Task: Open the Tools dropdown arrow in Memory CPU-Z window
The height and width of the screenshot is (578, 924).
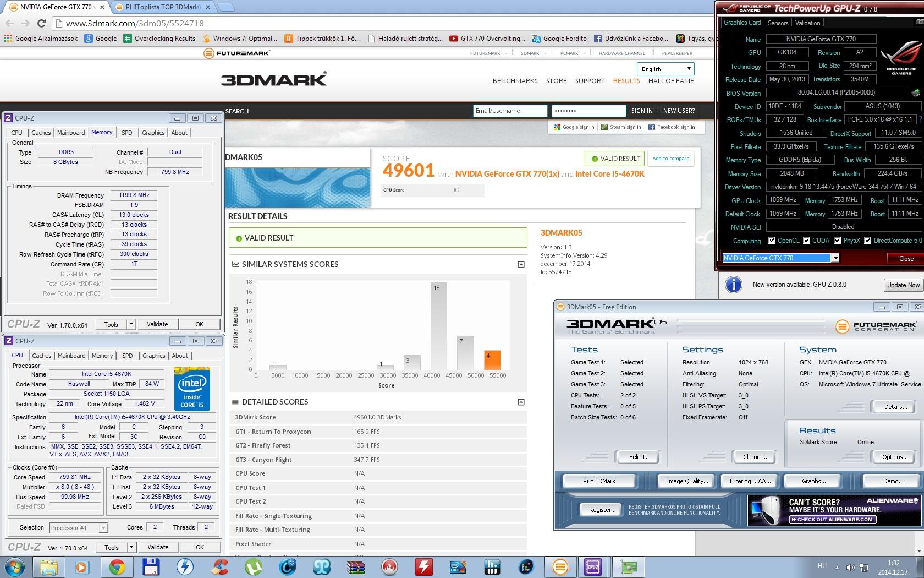Action: pos(131,324)
